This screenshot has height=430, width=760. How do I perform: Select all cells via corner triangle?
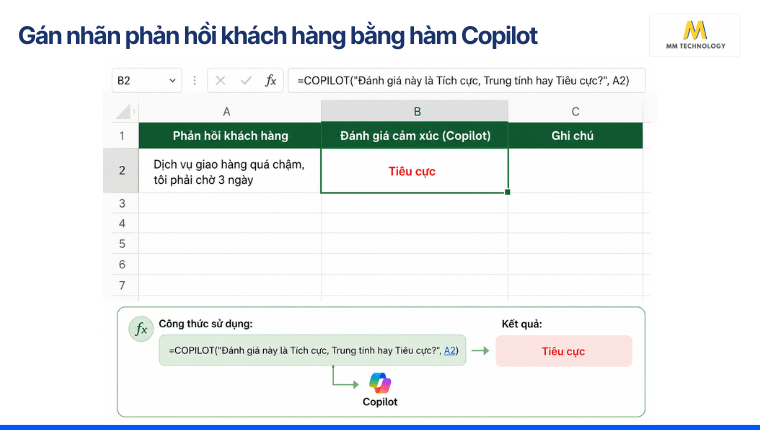point(123,112)
